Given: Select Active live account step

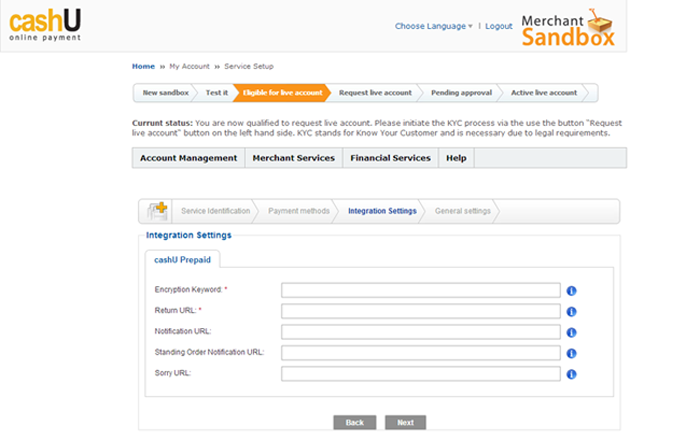Looking at the screenshot, I should coord(544,93).
